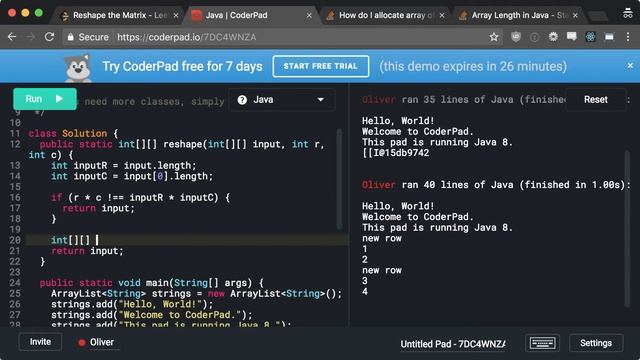Viewport: 640px width, 360px height.
Task: Close the Reshape the Matrix tab
Action: [176, 16]
